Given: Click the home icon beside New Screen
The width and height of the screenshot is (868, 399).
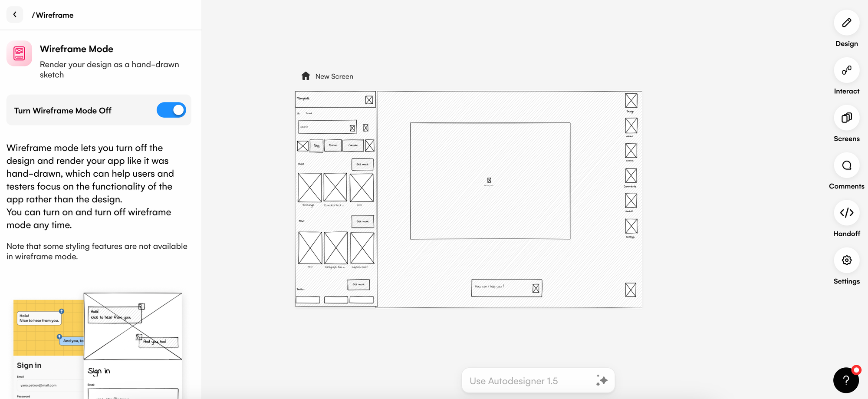Looking at the screenshot, I should [x=306, y=76].
